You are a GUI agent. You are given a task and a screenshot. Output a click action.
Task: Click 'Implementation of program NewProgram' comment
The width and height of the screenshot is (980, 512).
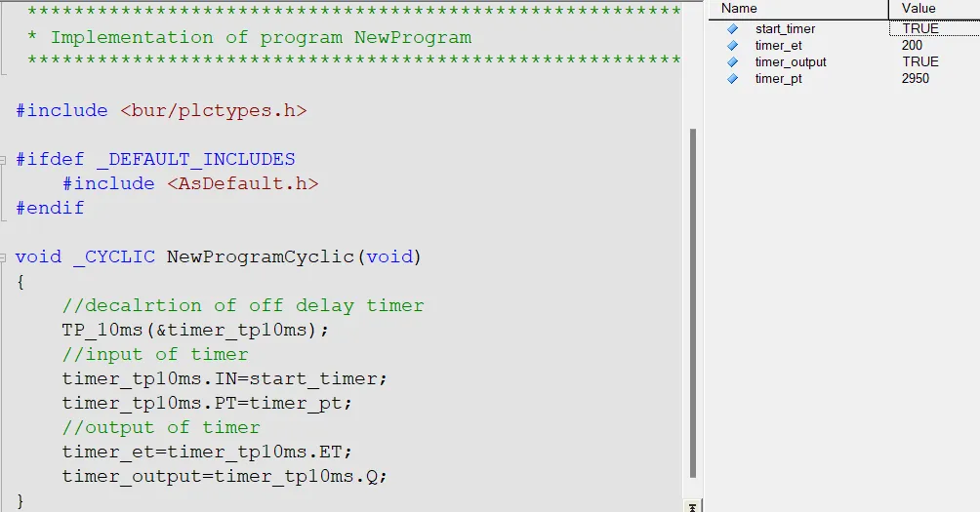pos(262,37)
